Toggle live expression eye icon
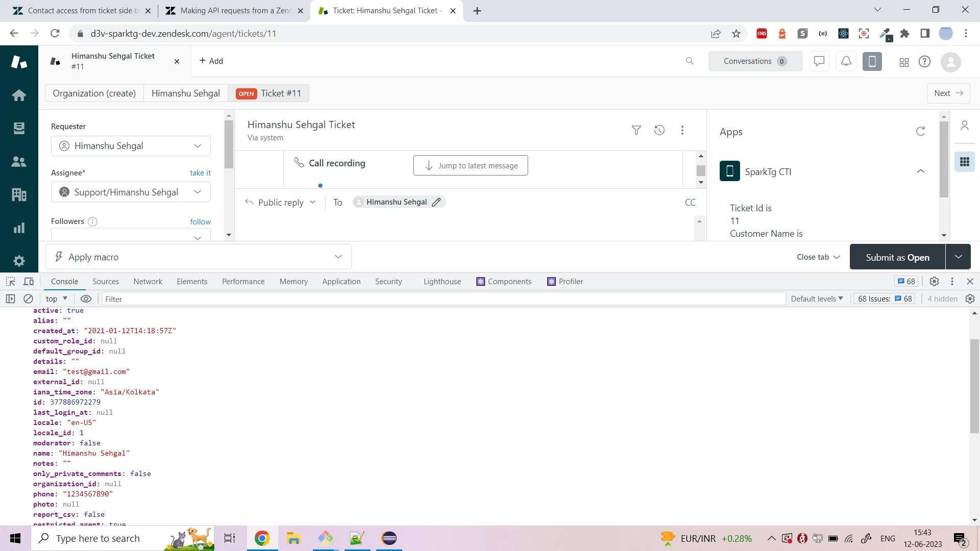 pos(86,299)
